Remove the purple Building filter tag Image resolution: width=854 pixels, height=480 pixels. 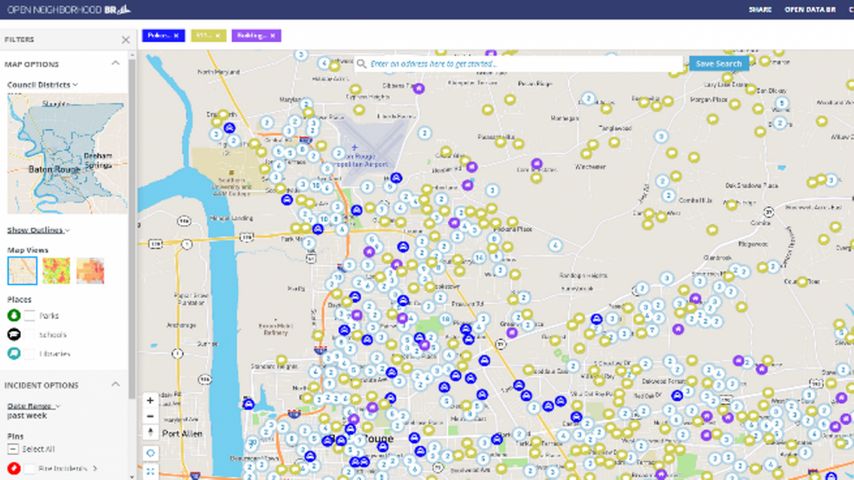coord(273,35)
